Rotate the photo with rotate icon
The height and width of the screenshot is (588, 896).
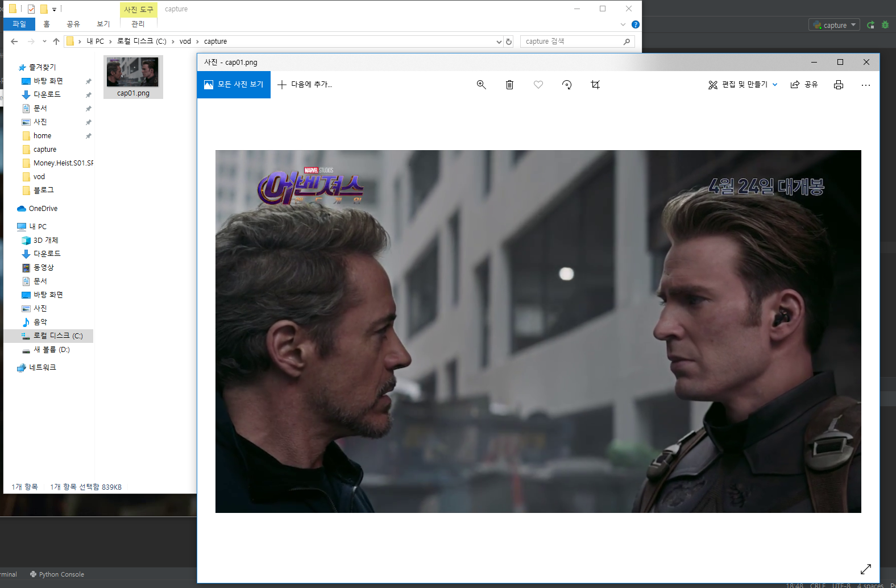[x=567, y=85]
